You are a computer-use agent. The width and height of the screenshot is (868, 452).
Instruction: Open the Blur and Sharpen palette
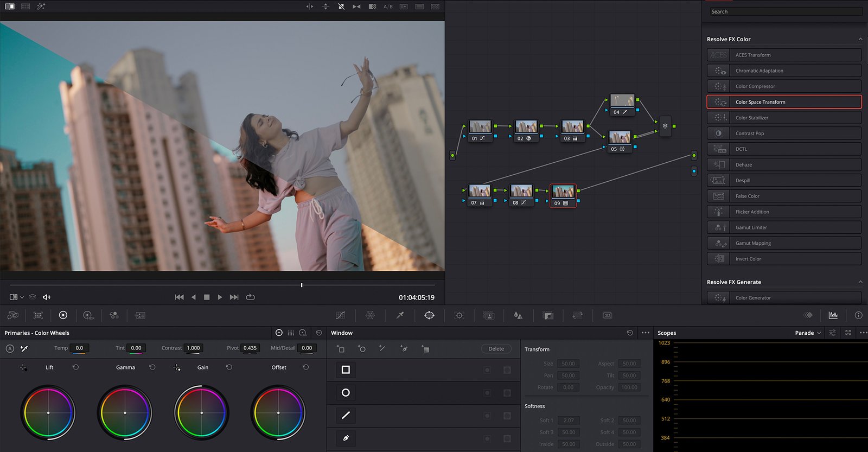pos(518,315)
